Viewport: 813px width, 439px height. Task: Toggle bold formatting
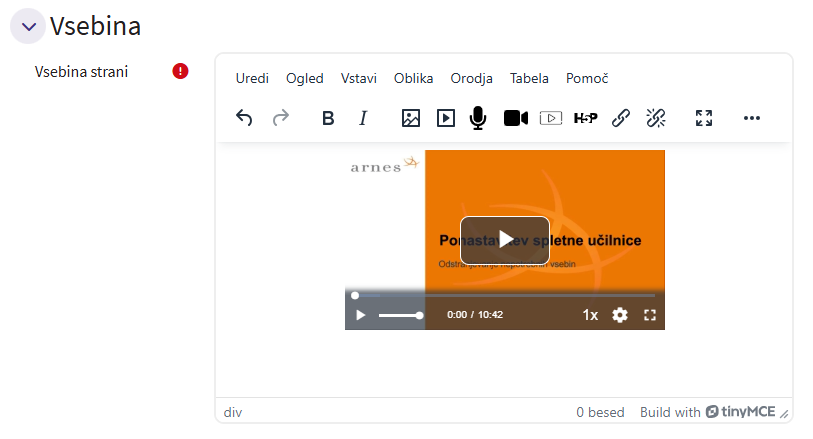(x=328, y=118)
